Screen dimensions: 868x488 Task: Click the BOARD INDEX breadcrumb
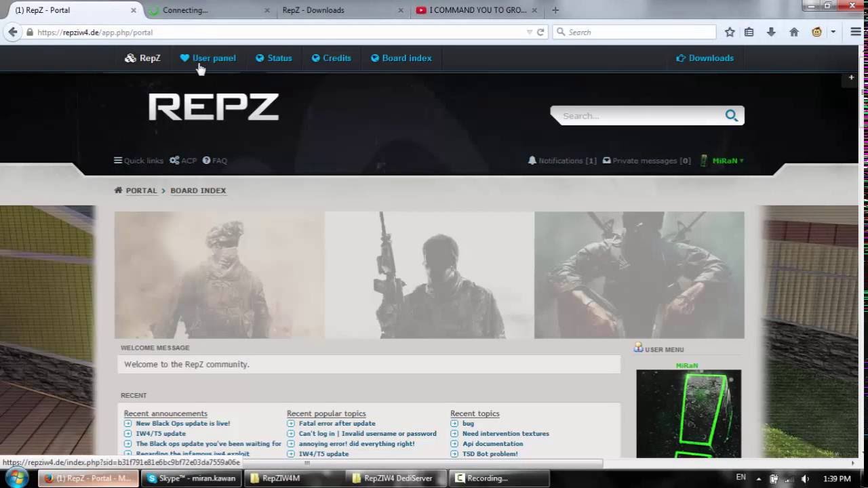pyautogui.click(x=198, y=190)
